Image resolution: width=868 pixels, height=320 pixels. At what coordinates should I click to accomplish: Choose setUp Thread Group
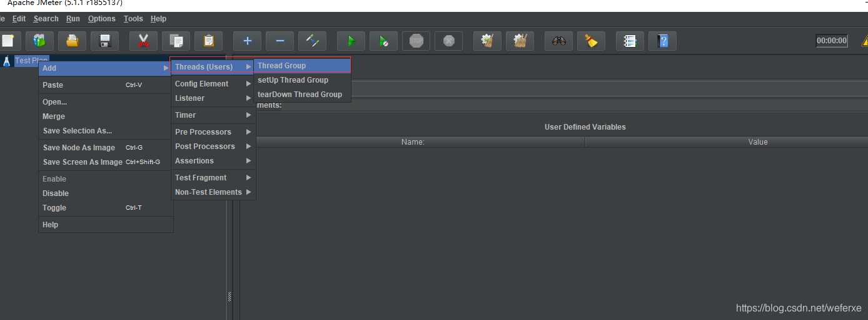point(303,80)
